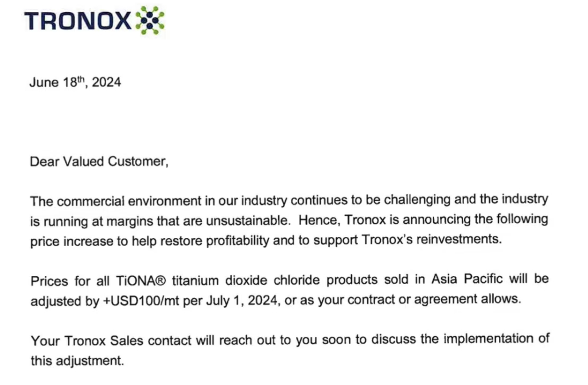The height and width of the screenshot is (385, 588).
Task: Click the word 'commercial' in first paragraph
Action: tap(91, 201)
